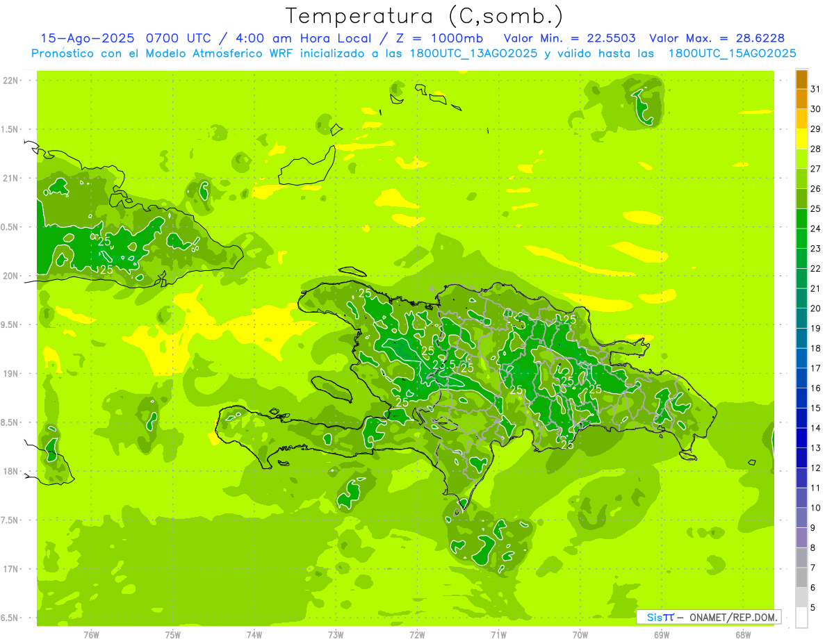Click the "22N" latitude axis label

coord(11,81)
